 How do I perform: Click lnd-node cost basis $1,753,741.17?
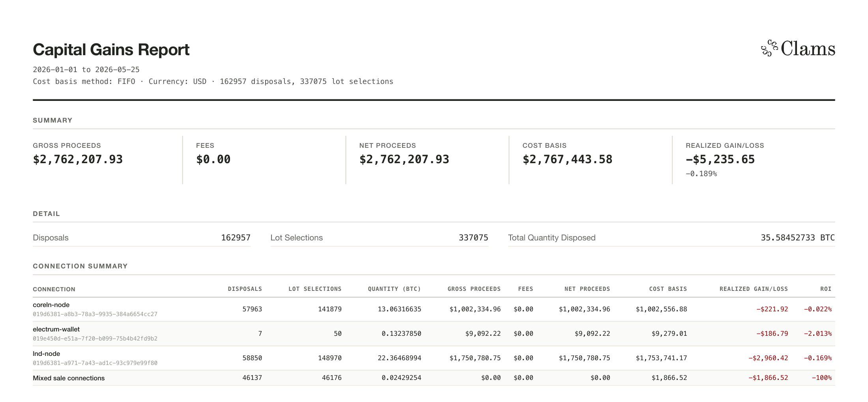coord(661,358)
